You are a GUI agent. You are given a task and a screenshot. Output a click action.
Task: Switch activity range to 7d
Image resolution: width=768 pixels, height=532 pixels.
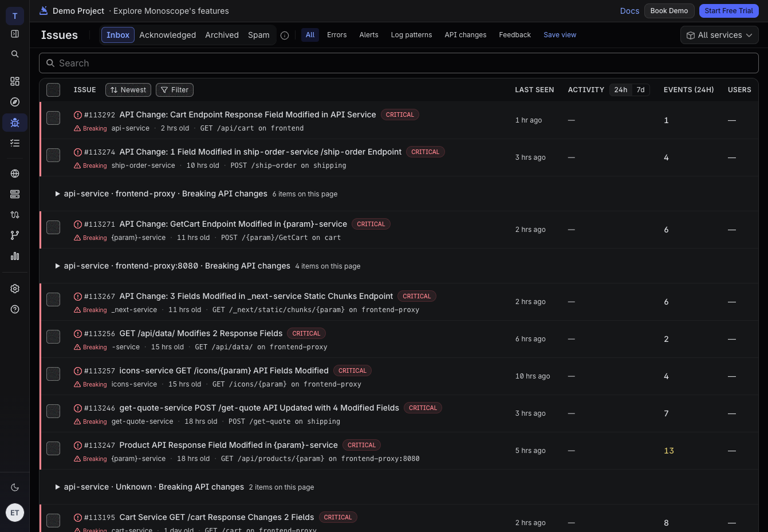[x=640, y=90]
